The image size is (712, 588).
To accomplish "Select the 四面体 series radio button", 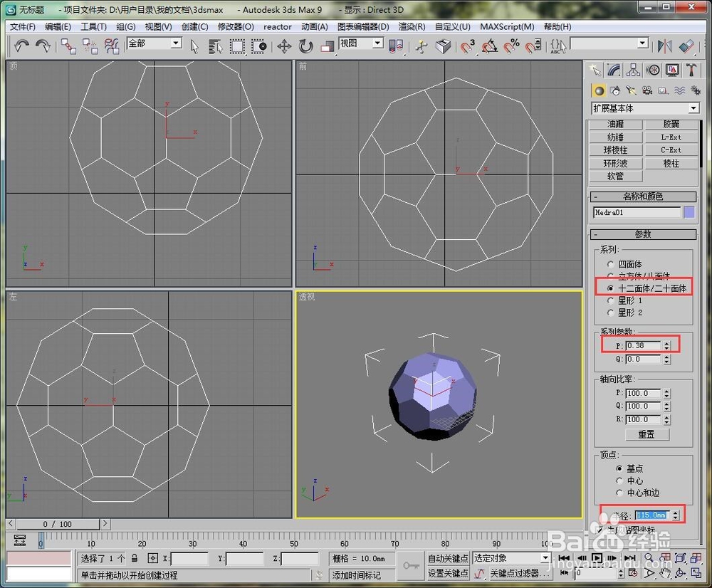I will [x=610, y=264].
